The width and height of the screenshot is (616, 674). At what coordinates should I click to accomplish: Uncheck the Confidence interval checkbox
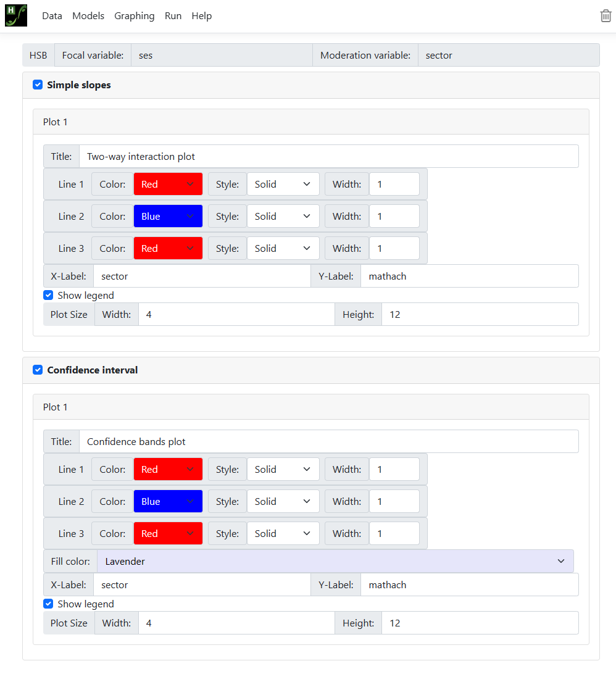coord(38,370)
